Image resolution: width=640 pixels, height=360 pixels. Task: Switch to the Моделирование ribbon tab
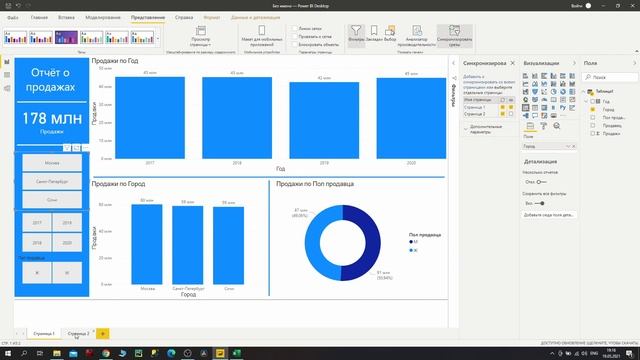coord(103,18)
